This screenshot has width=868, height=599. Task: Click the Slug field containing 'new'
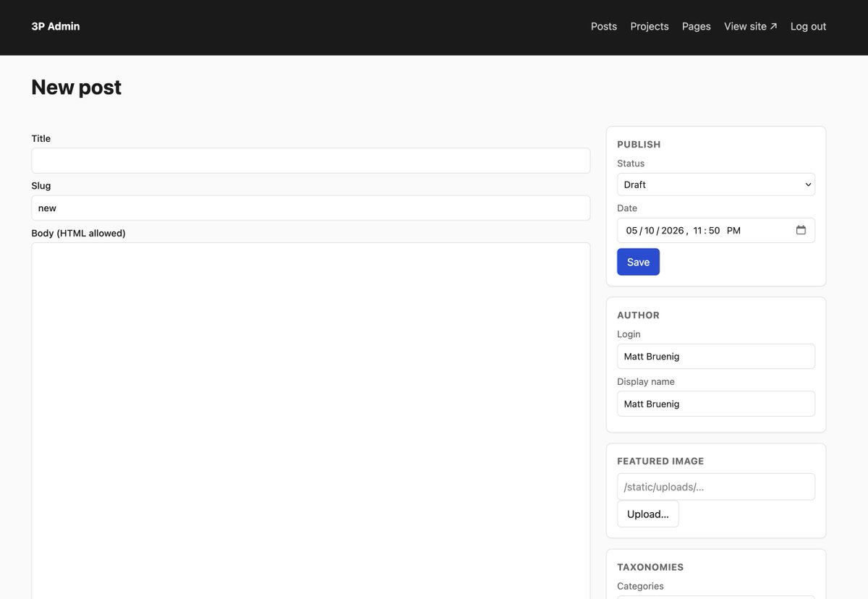tap(311, 208)
